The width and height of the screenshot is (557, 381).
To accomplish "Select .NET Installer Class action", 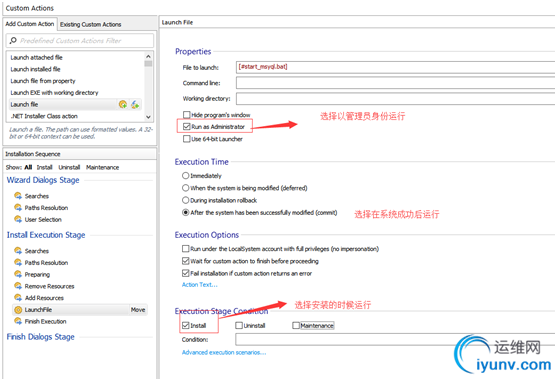I will (x=44, y=116).
